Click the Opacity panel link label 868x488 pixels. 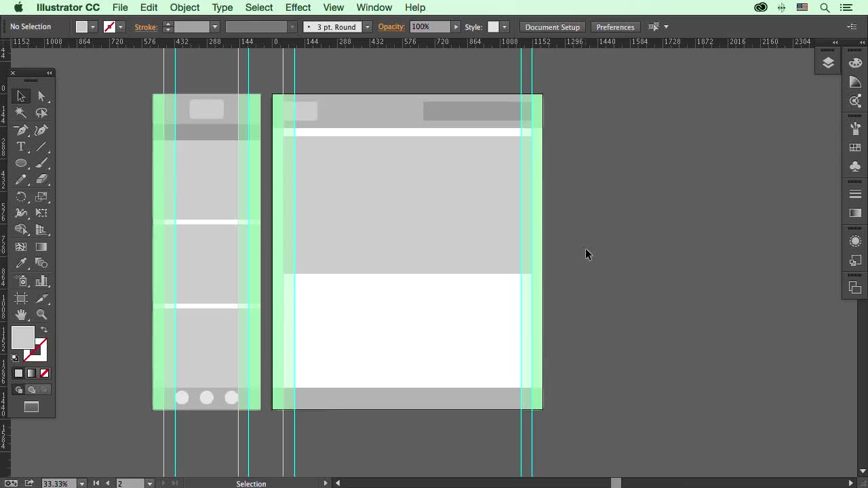(391, 27)
